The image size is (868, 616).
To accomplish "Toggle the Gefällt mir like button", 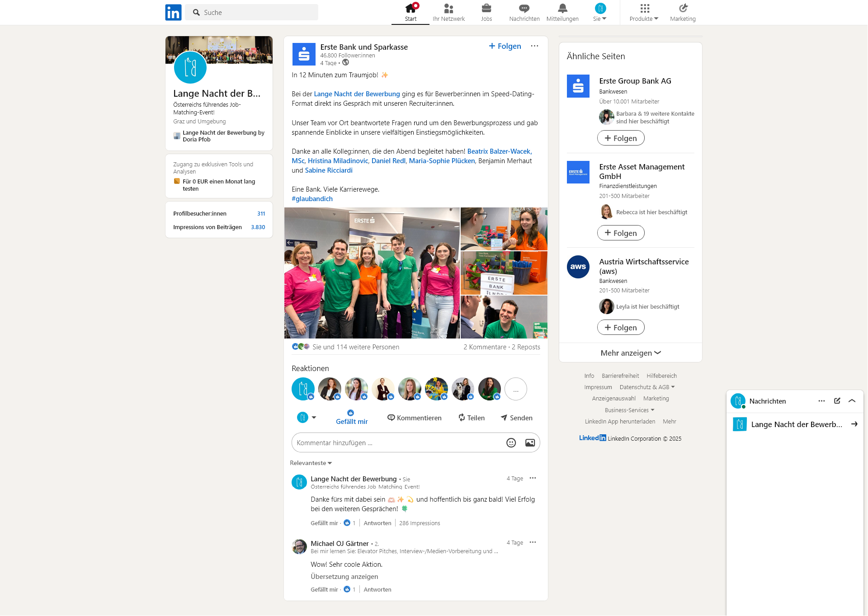I will [x=352, y=418].
